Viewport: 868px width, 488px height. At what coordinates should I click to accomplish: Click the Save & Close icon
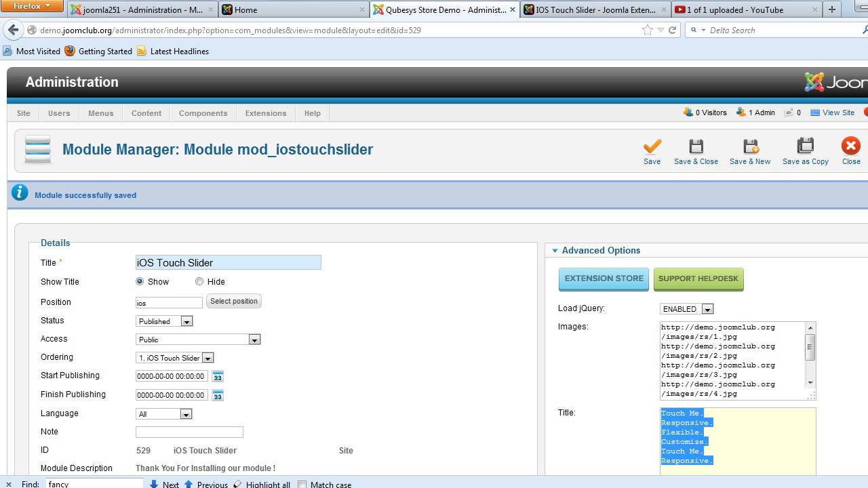pyautogui.click(x=696, y=146)
